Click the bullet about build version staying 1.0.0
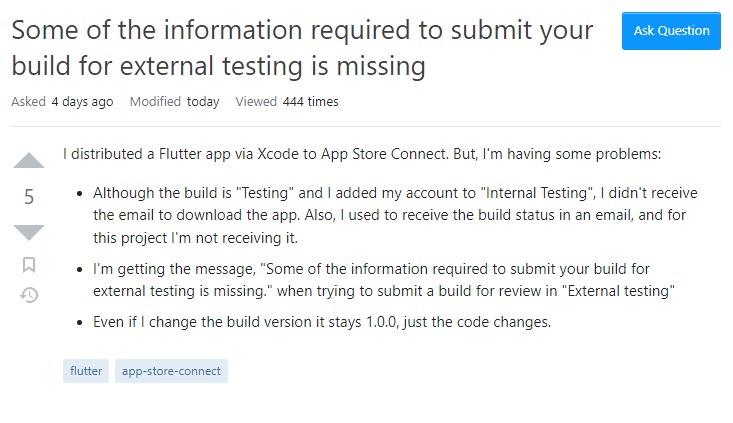Screen dimensions: 733x423 [x=336, y=322]
